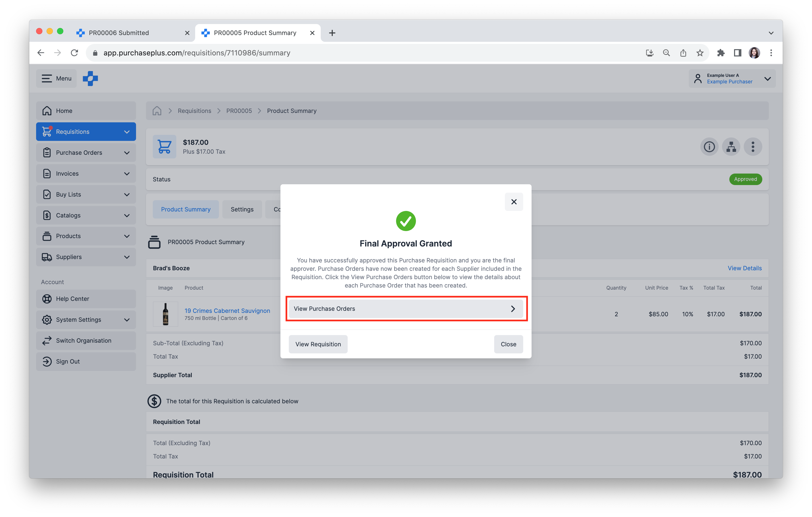Click the buy lists icon
The image size is (812, 517).
pyautogui.click(x=47, y=194)
